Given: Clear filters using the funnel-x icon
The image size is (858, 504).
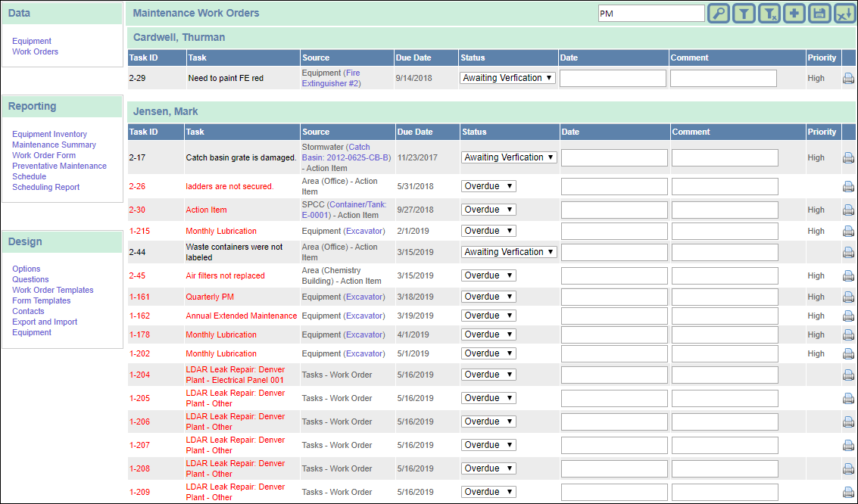Looking at the screenshot, I should pos(769,13).
